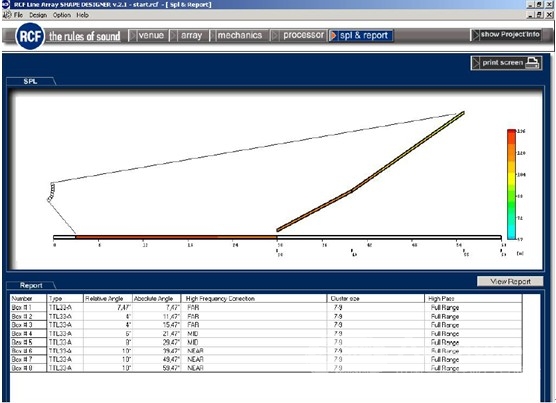Image resolution: width=556 pixels, height=403 pixels.
Task: Click the arrow icon beside venue
Action: [x=133, y=35]
